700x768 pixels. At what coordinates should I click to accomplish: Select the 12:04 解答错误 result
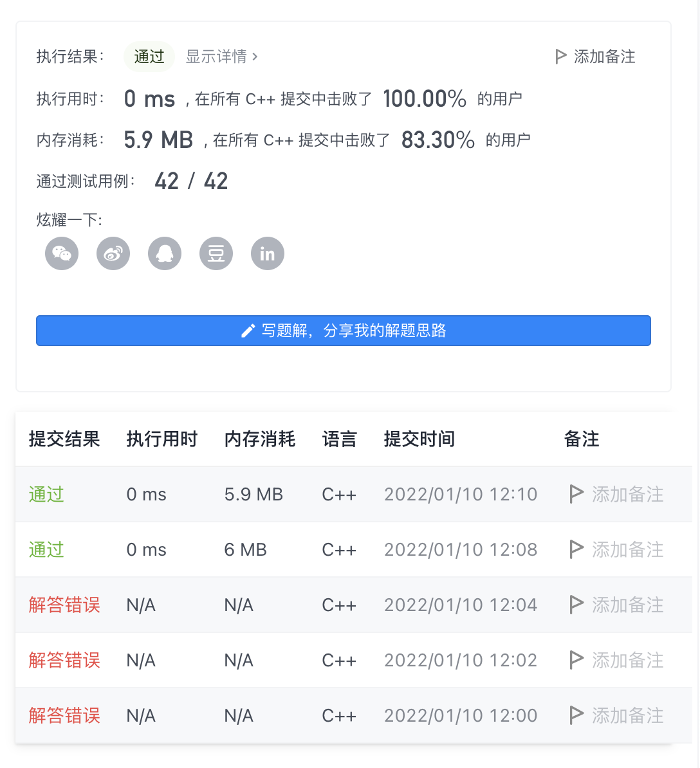pyautogui.click(x=64, y=605)
